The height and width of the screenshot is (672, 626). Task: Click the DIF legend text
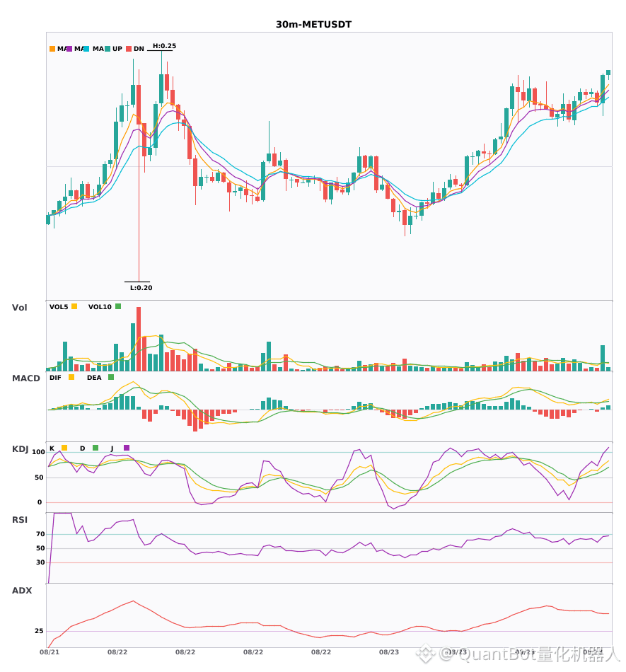(x=55, y=378)
